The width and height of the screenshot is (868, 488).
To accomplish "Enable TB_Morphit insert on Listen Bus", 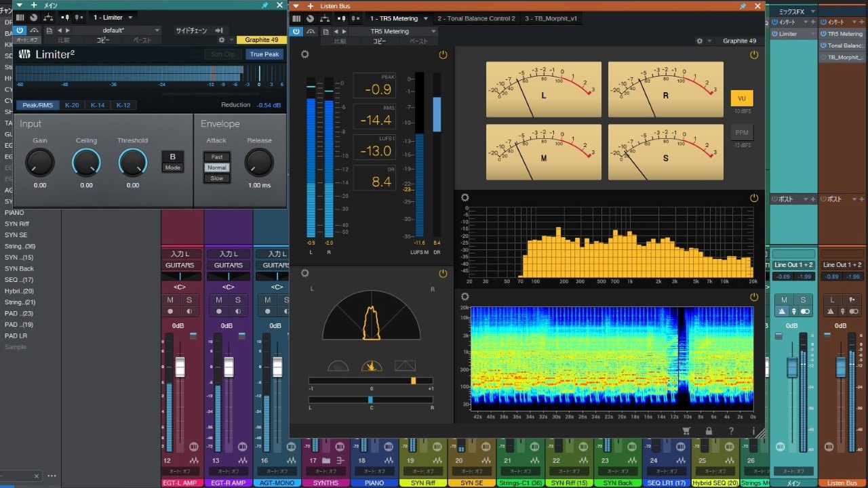I will 823,58.
